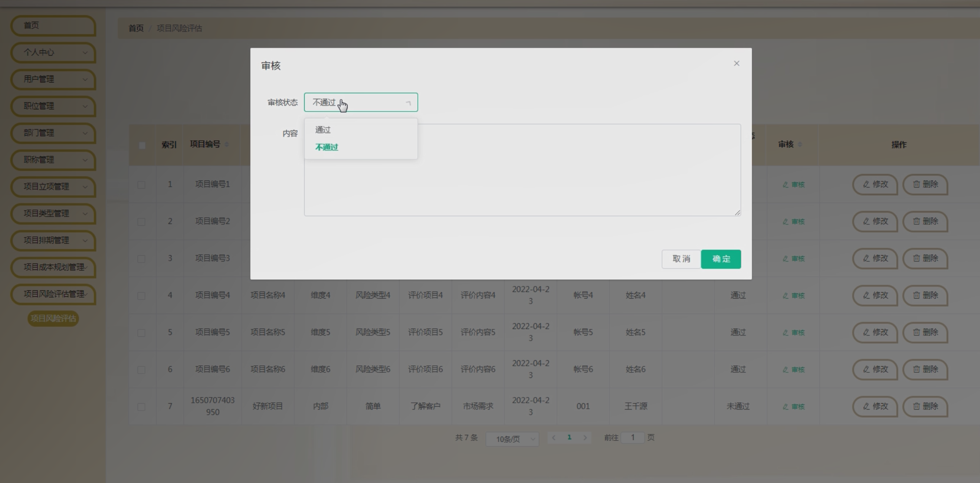The image size is (980, 483).
Task: Open the 10条/页 page size dropdown
Action: point(512,439)
